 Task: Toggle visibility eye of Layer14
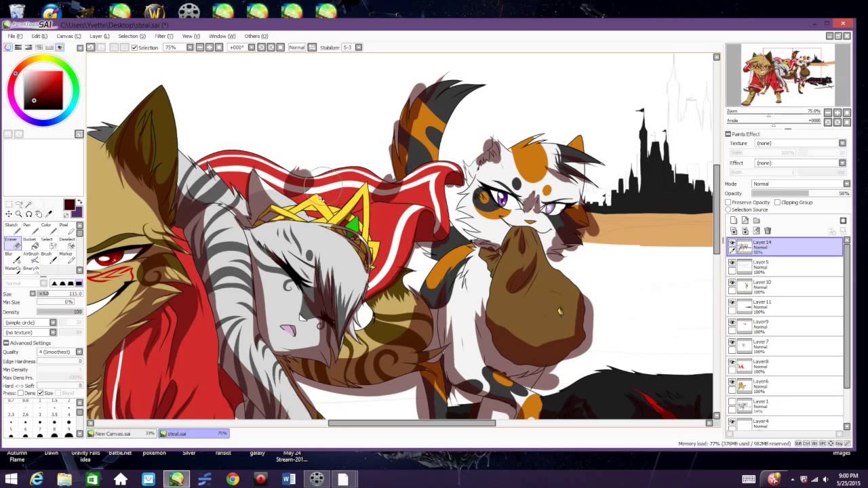(732, 243)
